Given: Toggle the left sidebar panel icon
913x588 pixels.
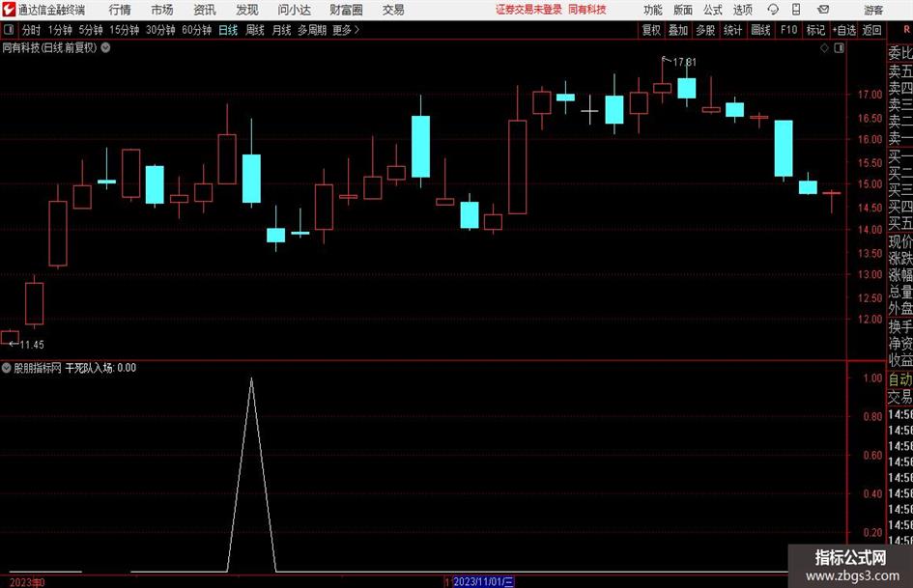Looking at the screenshot, I should (8, 30).
